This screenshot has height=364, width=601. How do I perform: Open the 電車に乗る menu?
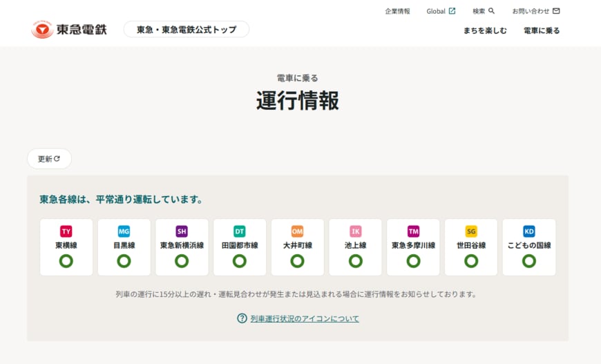[542, 30]
